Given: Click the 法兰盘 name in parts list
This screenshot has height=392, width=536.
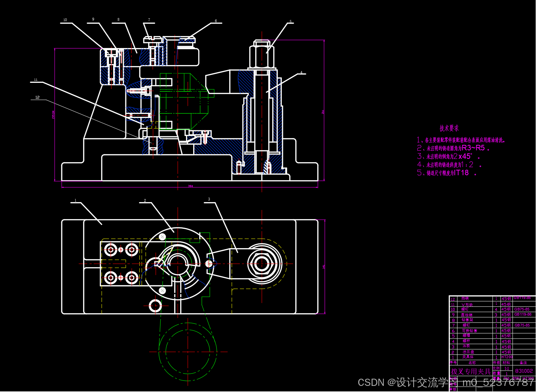Looking at the screenshot, I should pyautogui.click(x=468, y=352).
